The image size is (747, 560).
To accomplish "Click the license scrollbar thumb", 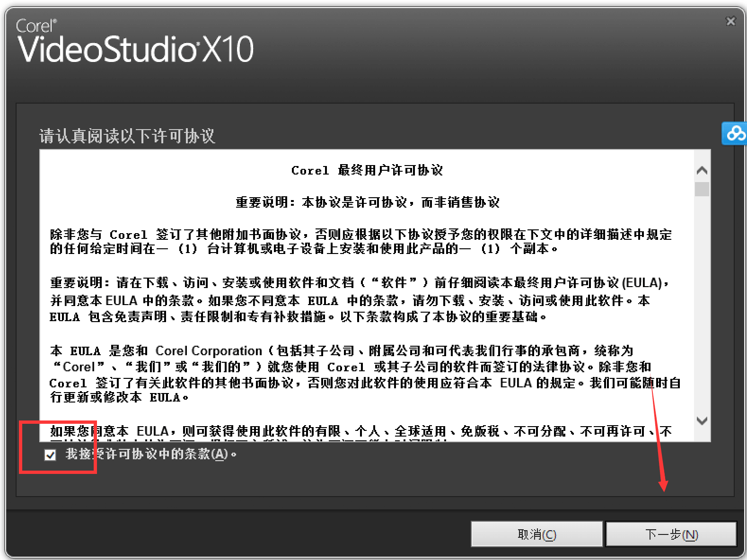I will pyautogui.click(x=702, y=189).
